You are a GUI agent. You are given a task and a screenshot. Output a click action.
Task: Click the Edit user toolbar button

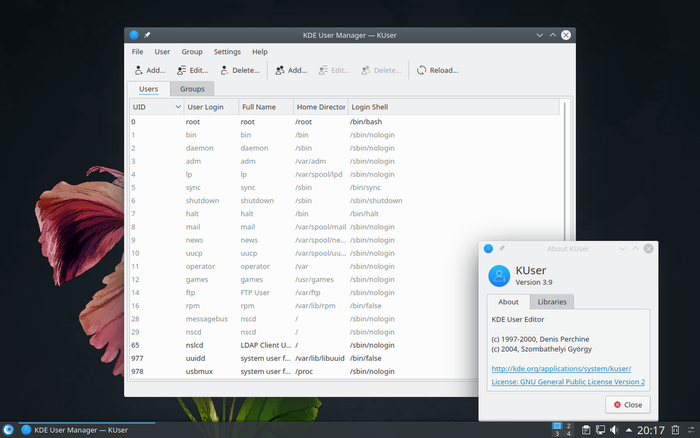[192, 70]
